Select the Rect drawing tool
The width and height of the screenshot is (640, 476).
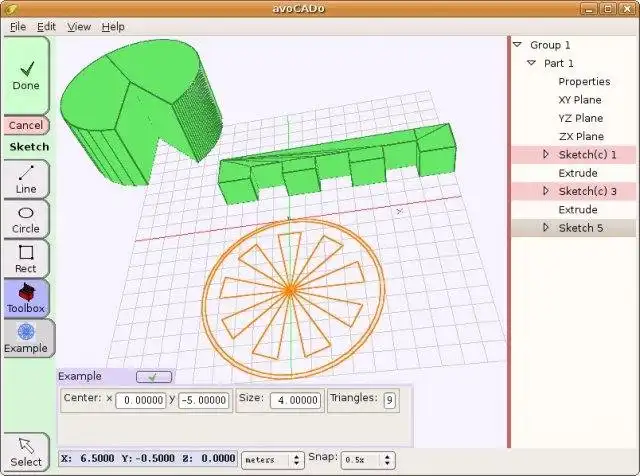(26, 259)
